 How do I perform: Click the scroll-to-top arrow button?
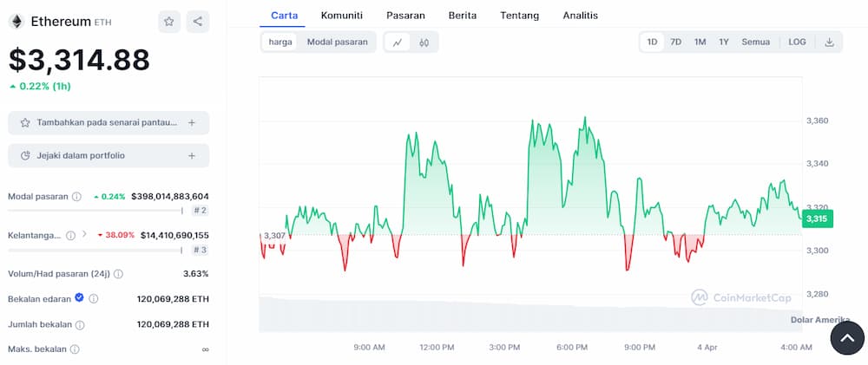(x=847, y=338)
